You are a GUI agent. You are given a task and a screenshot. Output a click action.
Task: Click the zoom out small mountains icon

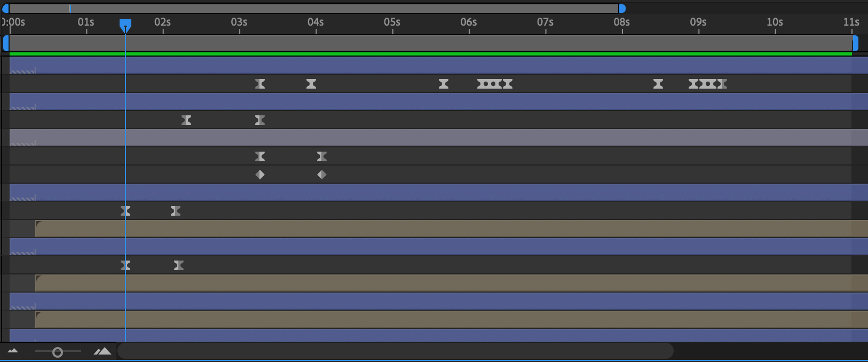pyautogui.click(x=13, y=351)
